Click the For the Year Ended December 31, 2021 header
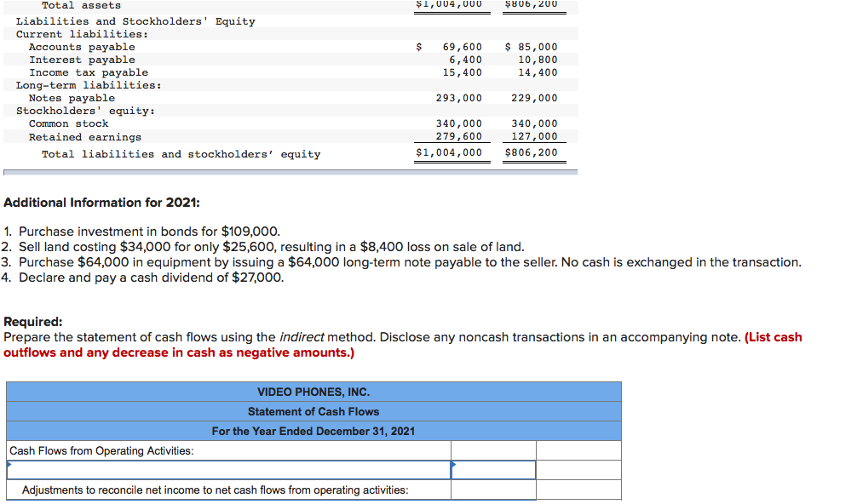This screenshot has height=504, width=857. click(x=313, y=431)
